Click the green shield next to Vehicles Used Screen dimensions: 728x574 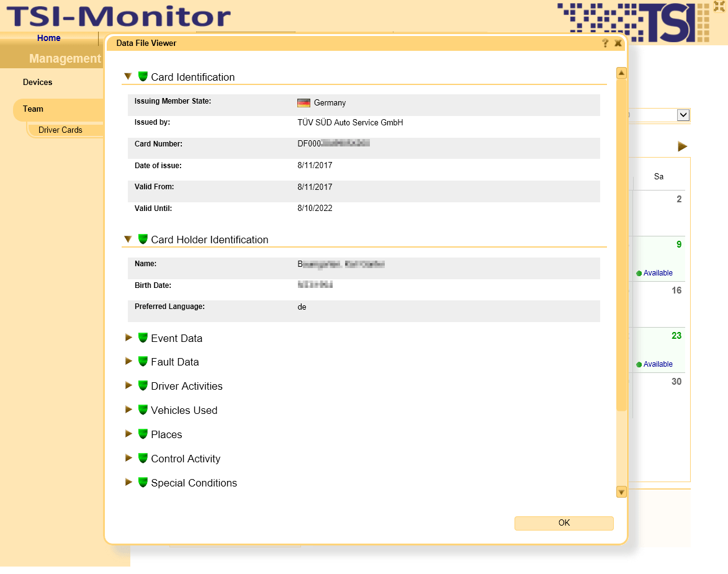pyautogui.click(x=143, y=410)
